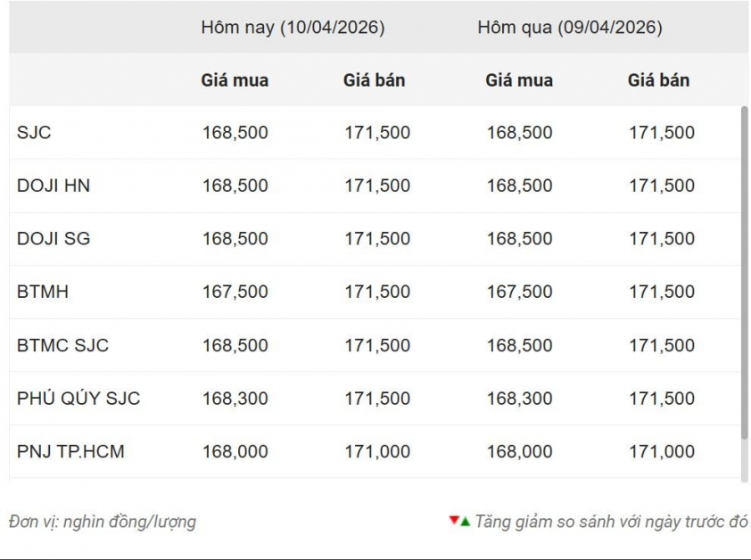Viewport: 751px width, 560px height.
Task: Click the red-green up/down arrows legend icon
Action: tap(459, 521)
